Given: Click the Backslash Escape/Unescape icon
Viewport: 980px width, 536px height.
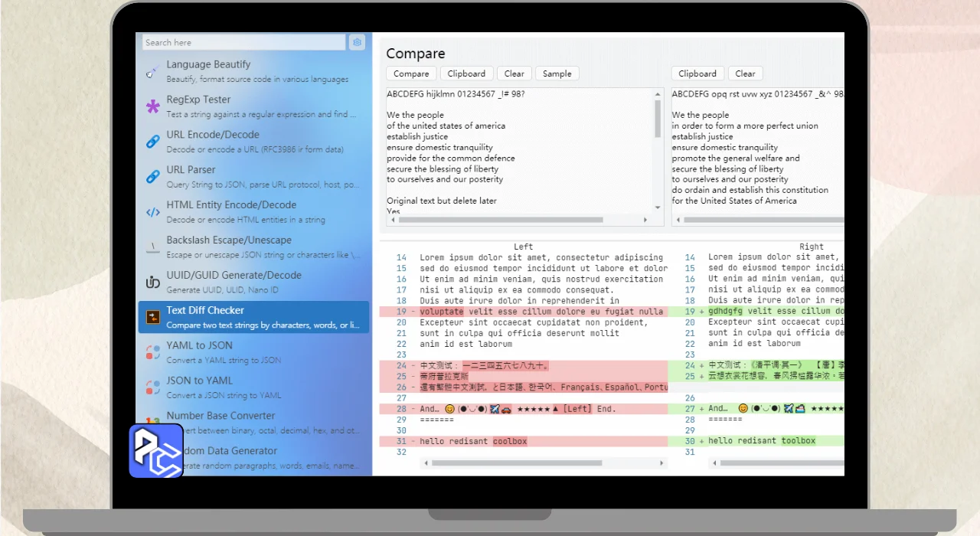Looking at the screenshot, I should (x=152, y=247).
